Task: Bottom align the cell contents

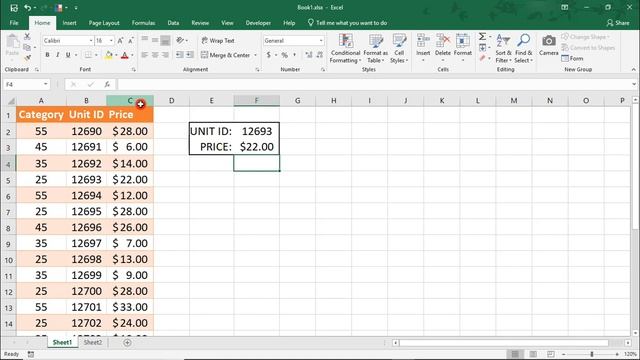Action: point(165,40)
